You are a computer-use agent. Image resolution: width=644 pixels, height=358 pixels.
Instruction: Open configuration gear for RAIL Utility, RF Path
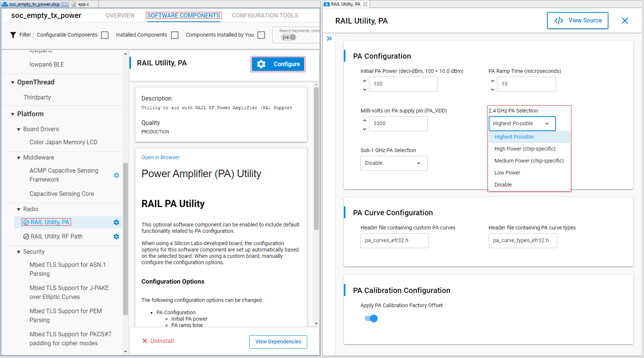116,236
